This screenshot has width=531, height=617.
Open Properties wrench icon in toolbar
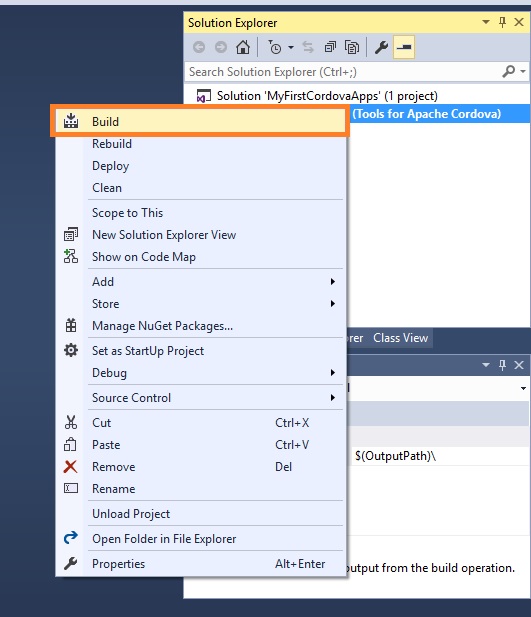[x=381, y=47]
